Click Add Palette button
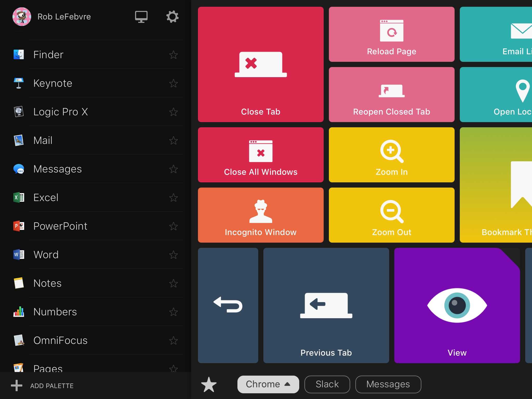This screenshot has height=399, width=532. click(x=43, y=386)
